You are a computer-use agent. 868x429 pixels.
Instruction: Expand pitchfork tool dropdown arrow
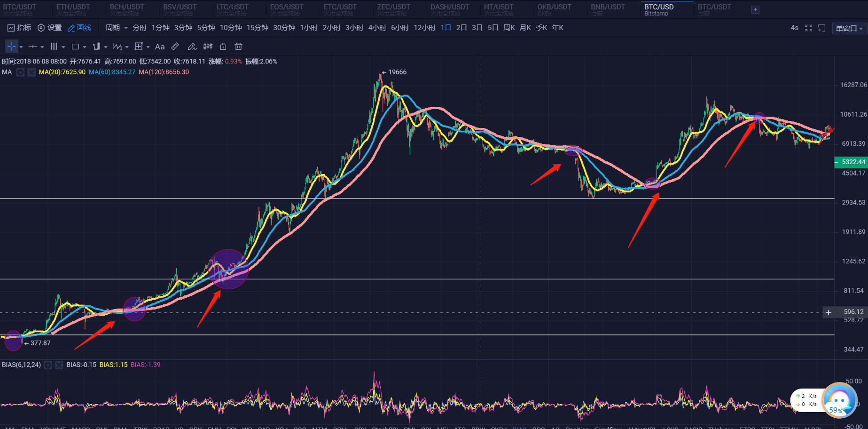106,47
